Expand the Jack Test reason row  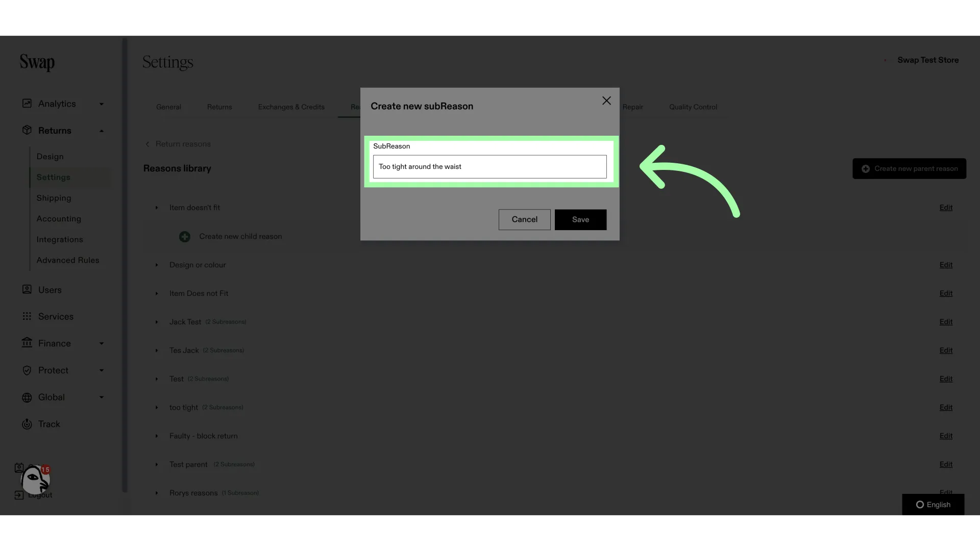(x=157, y=322)
